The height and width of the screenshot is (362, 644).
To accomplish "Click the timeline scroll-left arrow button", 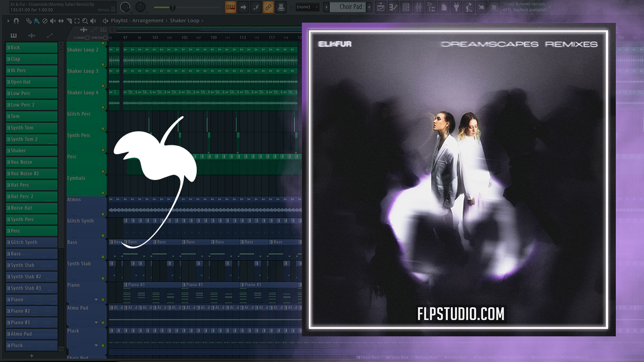I will (x=113, y=30).
